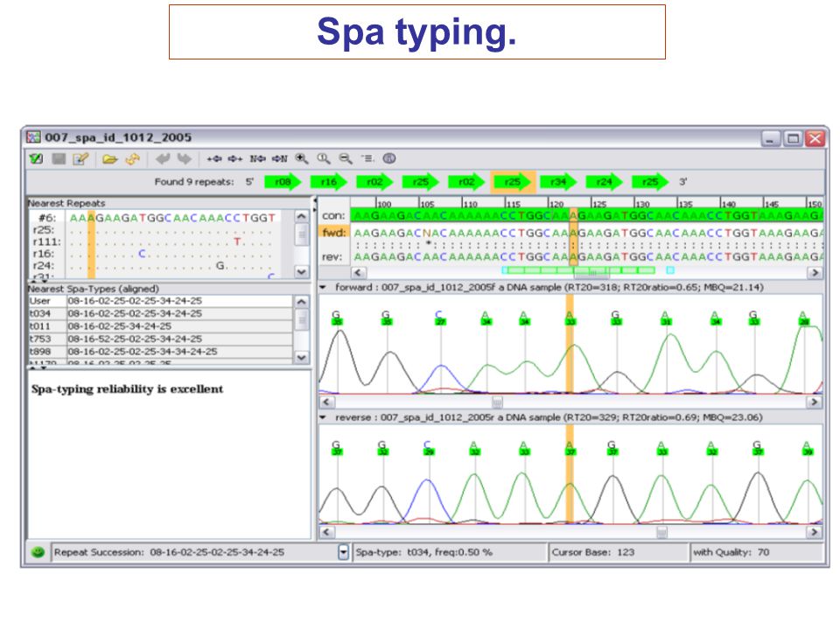Open the edit notepad with pencil tool

pos(80,158)
